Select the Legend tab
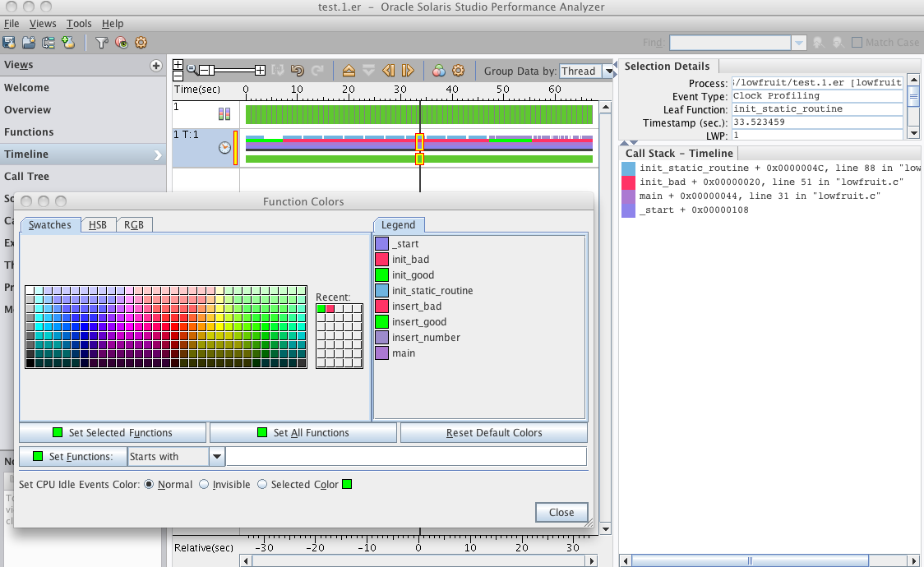924x567 pixels. 399,225
